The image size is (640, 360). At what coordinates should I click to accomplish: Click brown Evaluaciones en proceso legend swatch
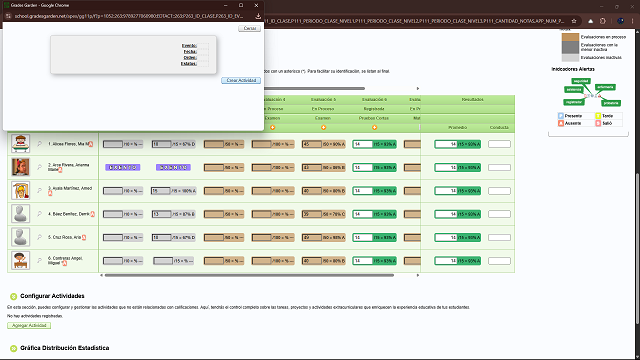(570, 37)
